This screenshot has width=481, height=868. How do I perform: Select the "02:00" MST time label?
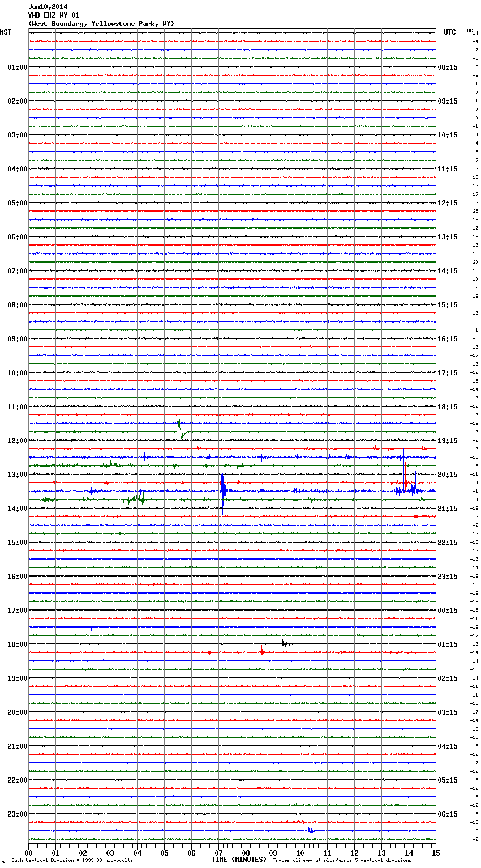[17, 101]
